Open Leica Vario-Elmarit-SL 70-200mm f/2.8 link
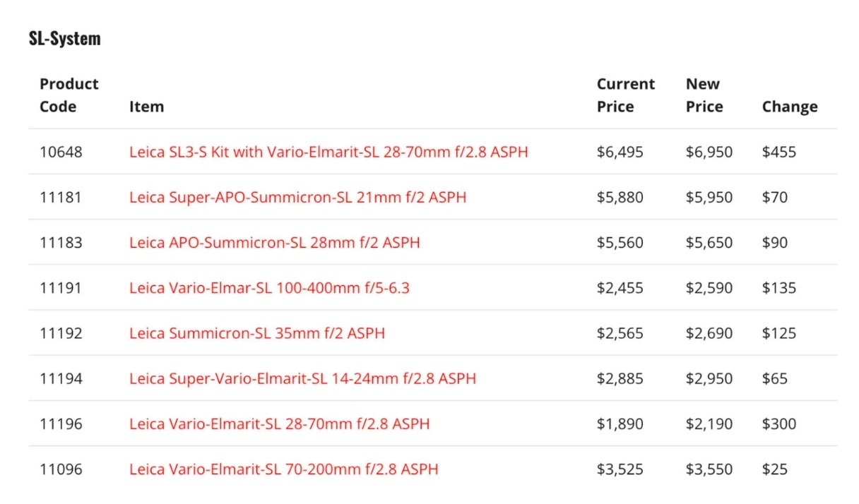This screenshot has height=504, width=859. 283,469
